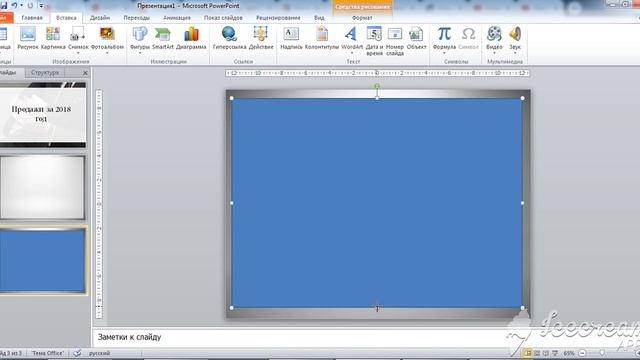
Task: Open Колонтитулы header and footer
Action: [x=322, y=38]
